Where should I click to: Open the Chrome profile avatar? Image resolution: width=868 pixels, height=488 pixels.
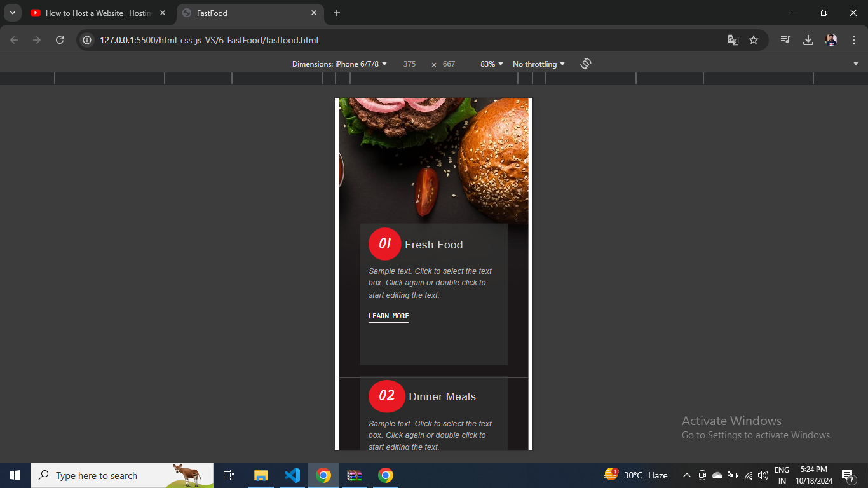831,40
